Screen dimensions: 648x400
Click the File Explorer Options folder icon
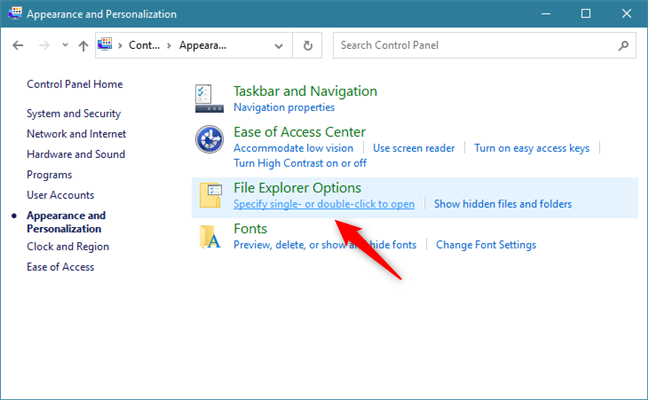(x=210, y=195)
